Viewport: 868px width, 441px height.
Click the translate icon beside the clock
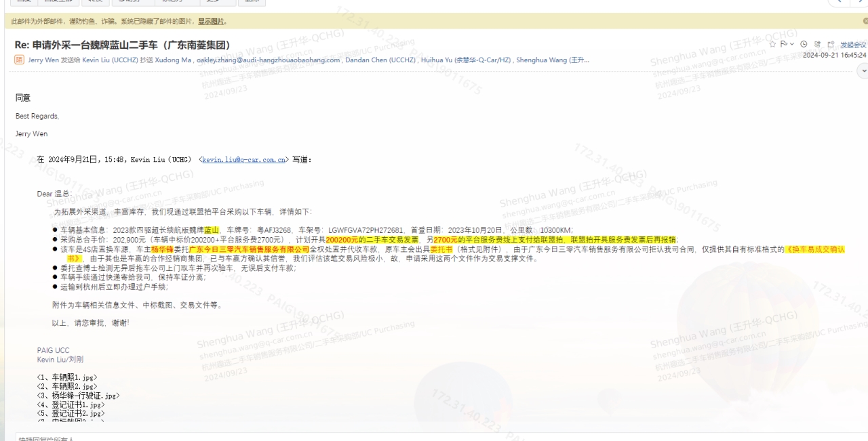point(817,44)
